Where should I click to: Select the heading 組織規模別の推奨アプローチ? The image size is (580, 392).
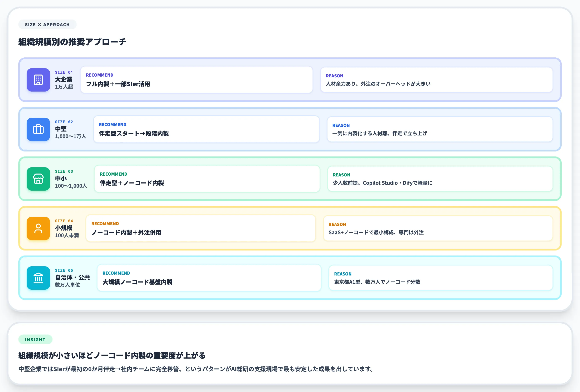[x=72, y=42]
